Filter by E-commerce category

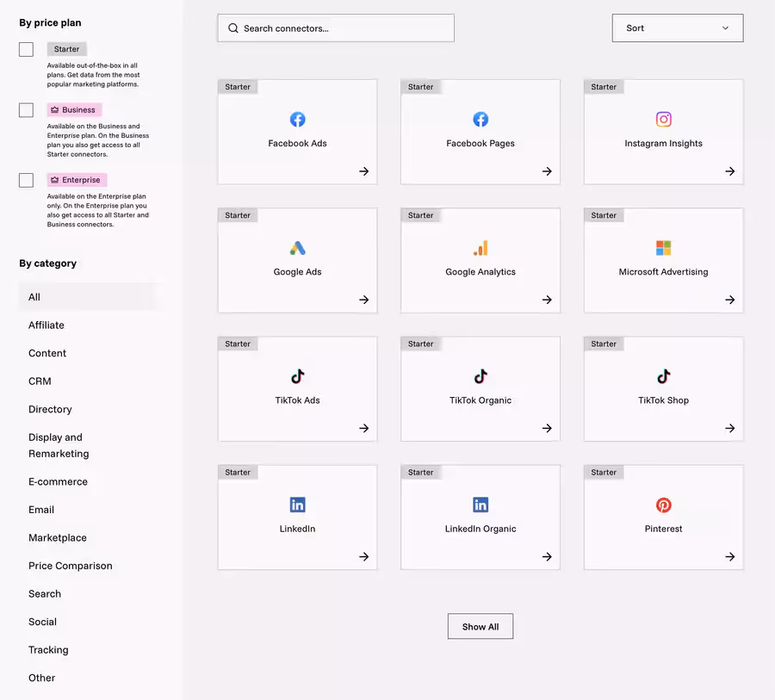point(58,482)
